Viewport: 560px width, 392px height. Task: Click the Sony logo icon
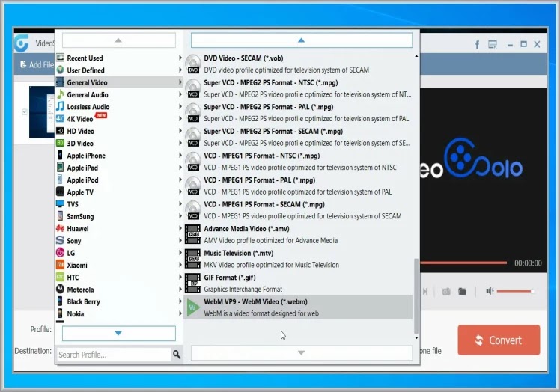click(60, 240)
